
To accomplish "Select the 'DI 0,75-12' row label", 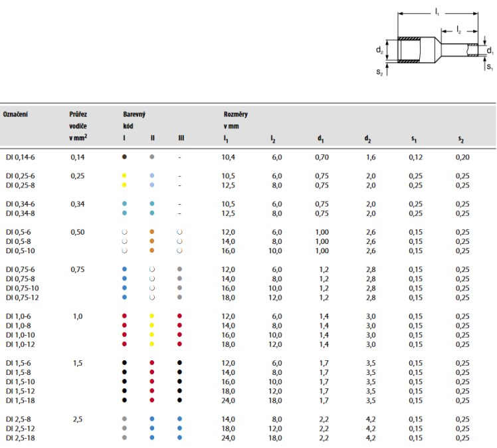I will tap(22, 297).
